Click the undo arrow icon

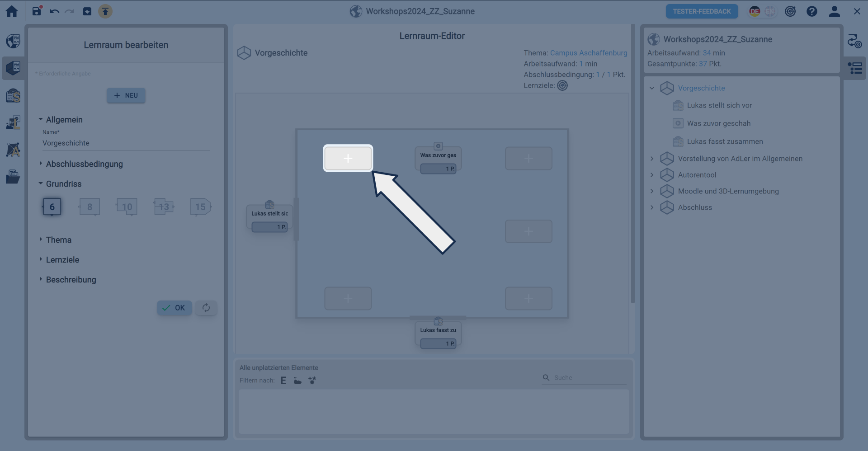[55, 11]
